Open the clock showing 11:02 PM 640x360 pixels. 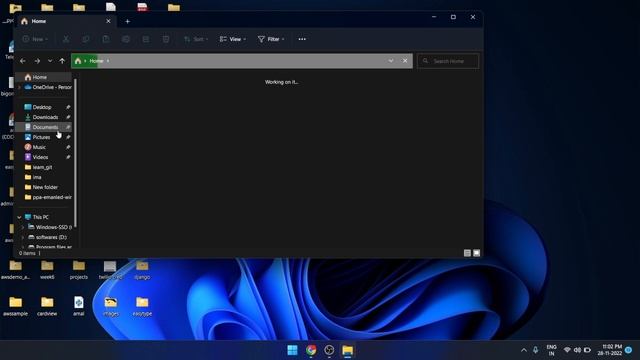tap(610, 350)
